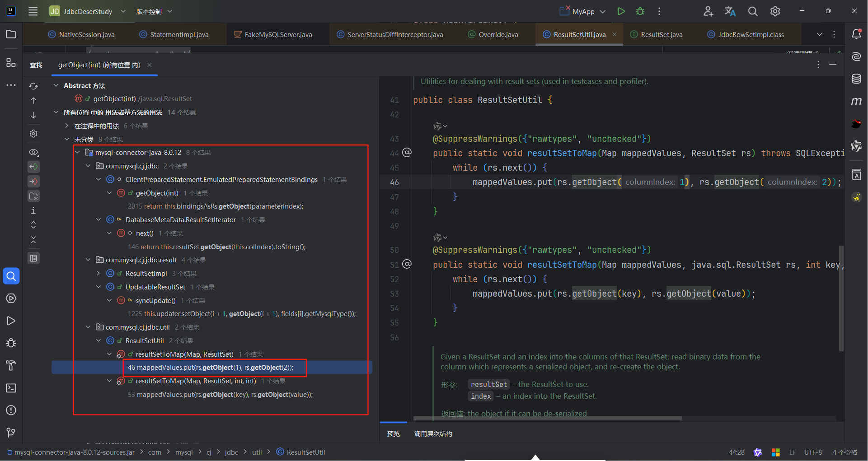Expand the ResultSetImpl node
This screenshot has height=461, width=868.
[x=99, y=273]
